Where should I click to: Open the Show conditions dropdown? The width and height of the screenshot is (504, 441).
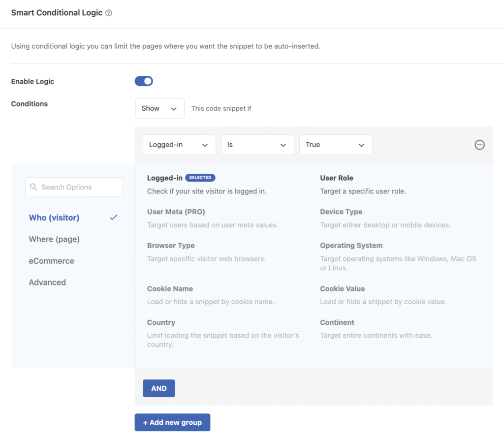tap(159, 108)
